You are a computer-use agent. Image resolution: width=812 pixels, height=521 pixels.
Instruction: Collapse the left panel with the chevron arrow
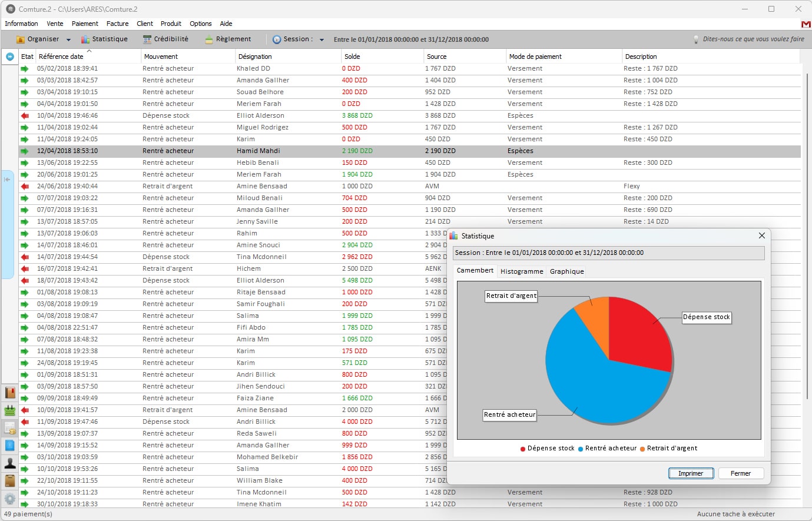8,180
